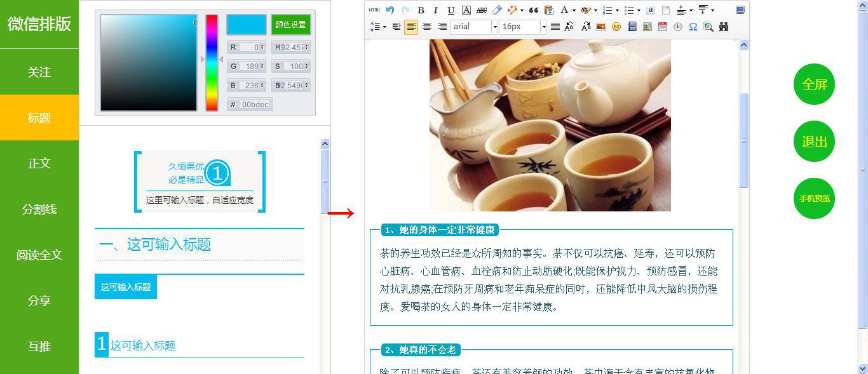Click the find binoculars icon
Screen dimensions: 868x374
click(x=722, y=27)
